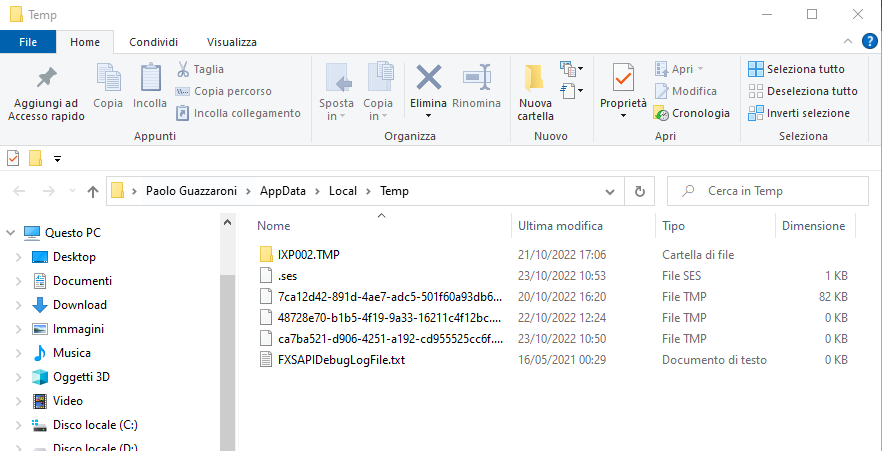Screen dimensions: 882x451
Task: Collapse the ribbon with the chevron
Action: click(x=848, y=41)
